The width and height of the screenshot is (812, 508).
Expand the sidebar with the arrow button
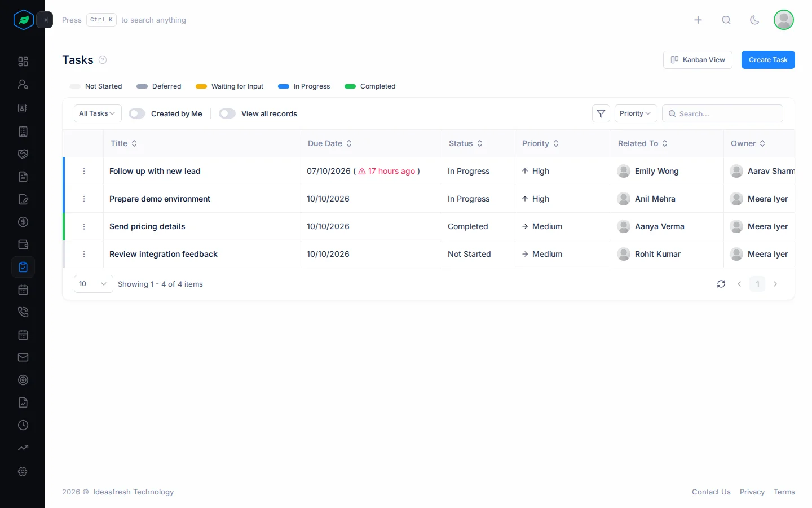point(45,20)
